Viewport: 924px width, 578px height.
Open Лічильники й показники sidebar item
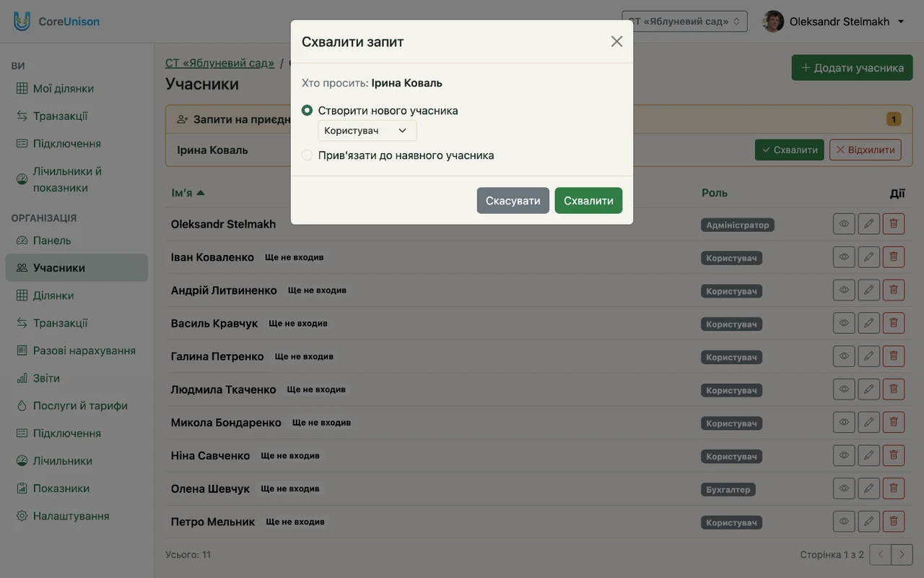(77, 179)
